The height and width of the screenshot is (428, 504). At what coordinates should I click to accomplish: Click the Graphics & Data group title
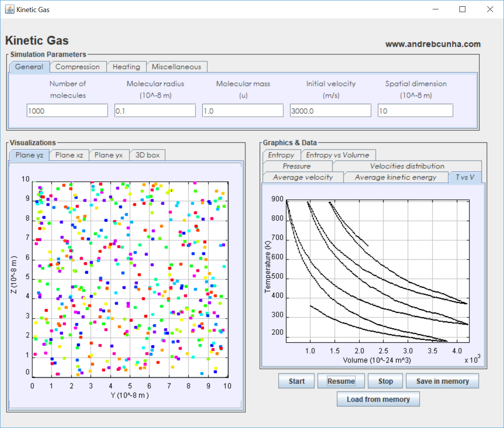click(290, 143)
